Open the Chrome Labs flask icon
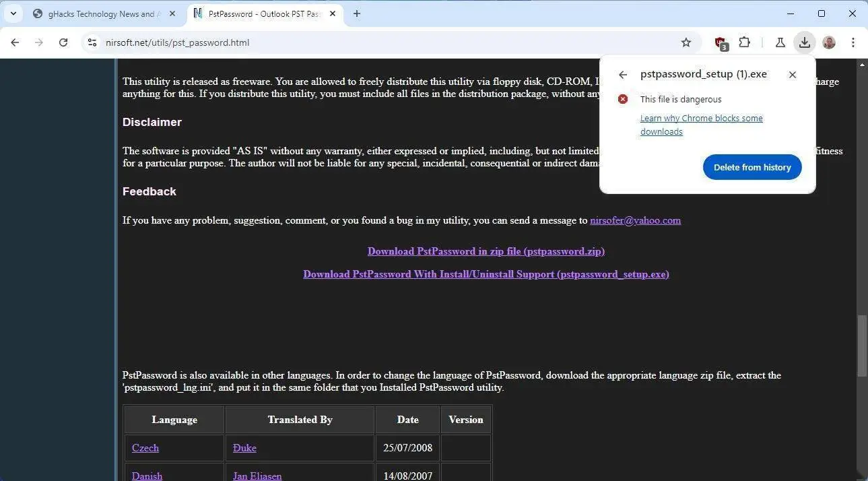Viewport: 868px width, 481px height. tap(780, 42)
